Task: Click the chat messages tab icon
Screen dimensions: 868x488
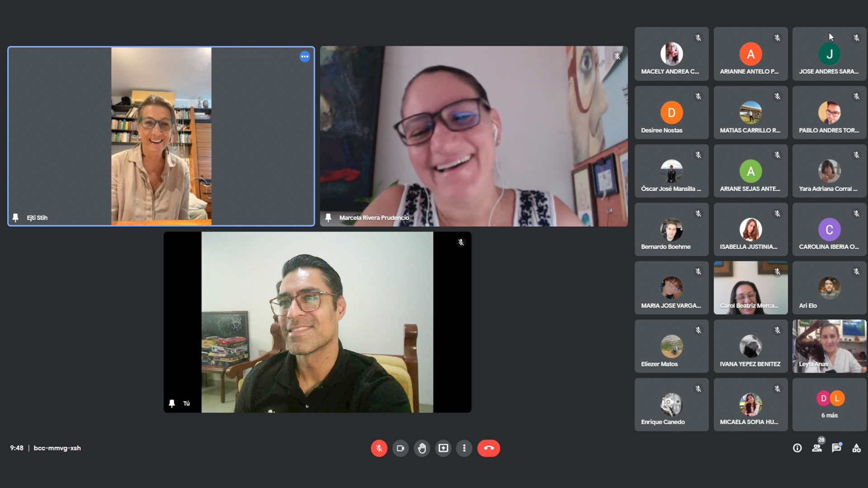Action: [836, 448]
